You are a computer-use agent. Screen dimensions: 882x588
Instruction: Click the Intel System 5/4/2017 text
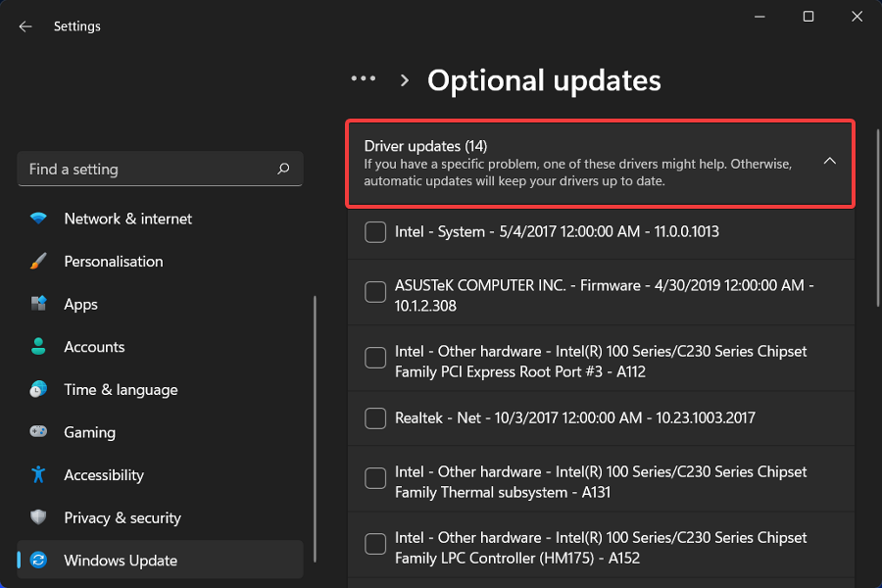click(557, 232)
